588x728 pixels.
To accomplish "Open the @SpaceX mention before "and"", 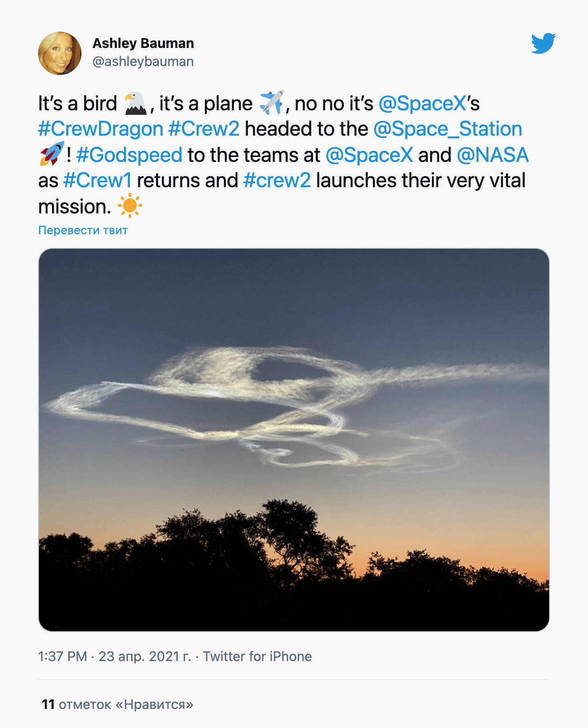I will (x=369, y=155).
